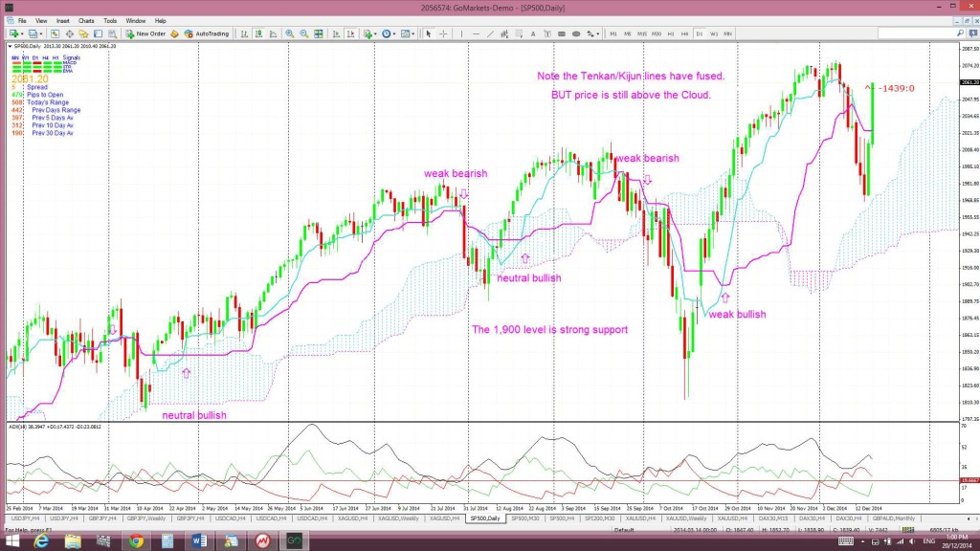Toggle chart auto scroll

click(336, 33)
